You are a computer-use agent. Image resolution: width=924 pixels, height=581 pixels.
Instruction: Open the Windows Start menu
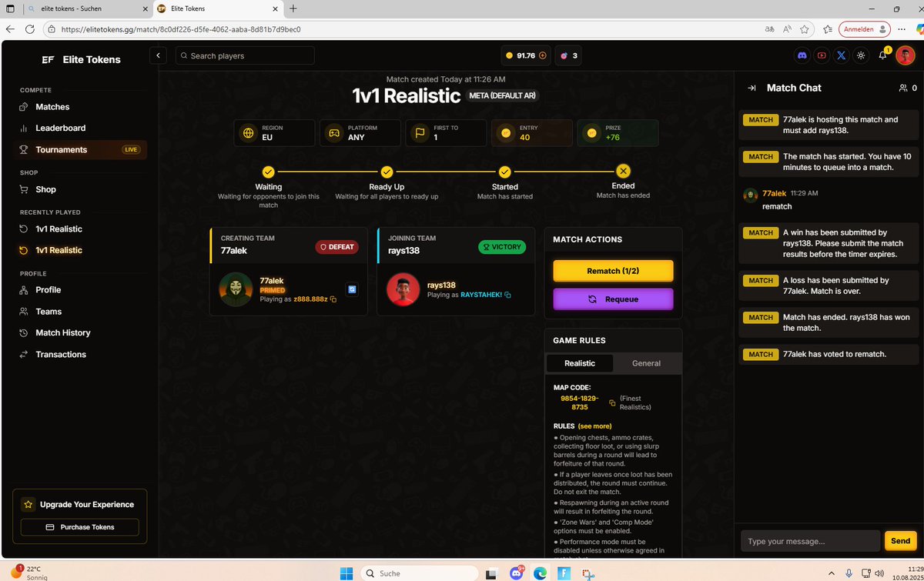[x=346, y=573]
